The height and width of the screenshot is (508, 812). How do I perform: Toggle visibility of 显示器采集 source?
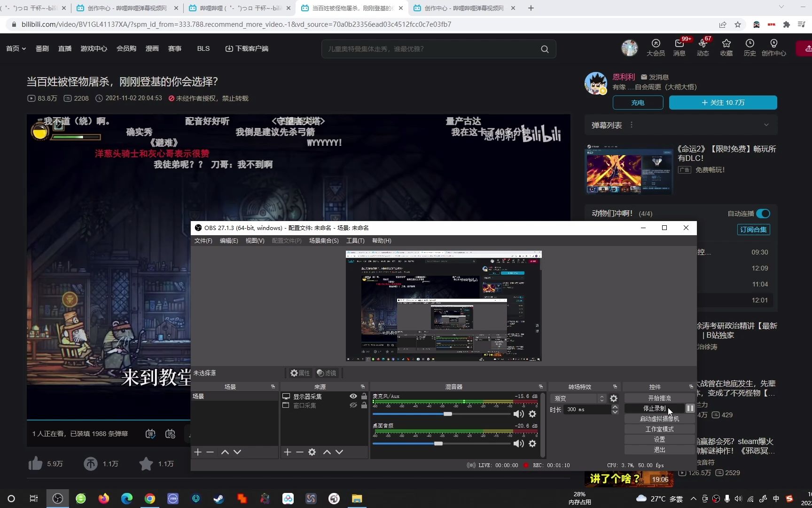pos(353,396)
